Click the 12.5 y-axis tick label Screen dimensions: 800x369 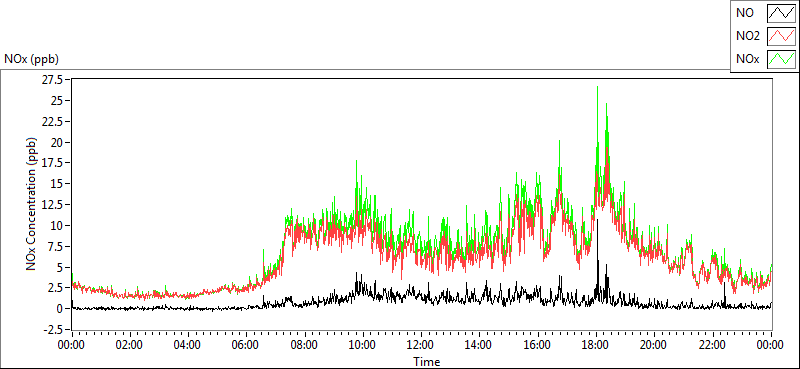pyautogui.click(x=54, y=205)
